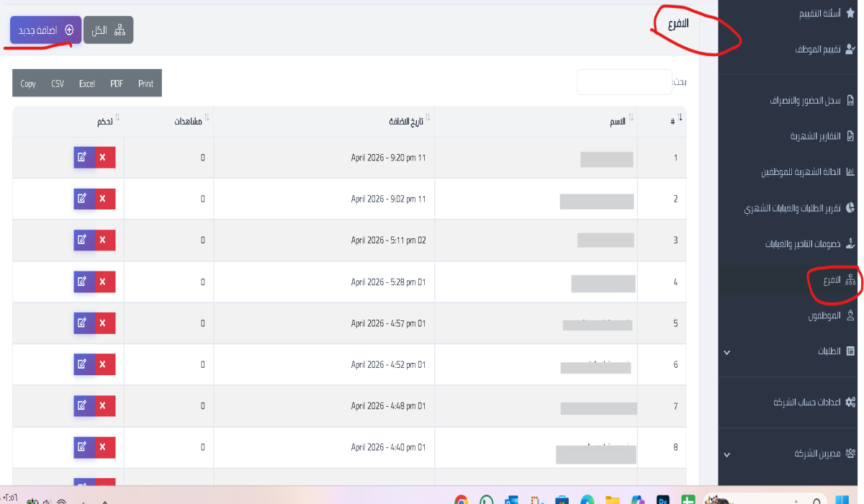This screenshot has height=504, width=864.
Task: Sort table by الاسم column
Action: tap(618, 121)
